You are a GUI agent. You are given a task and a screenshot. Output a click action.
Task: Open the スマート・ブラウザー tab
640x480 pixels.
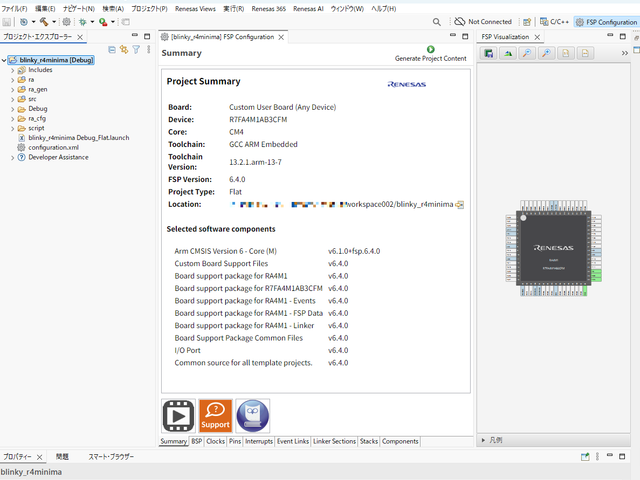click(111, 457)
